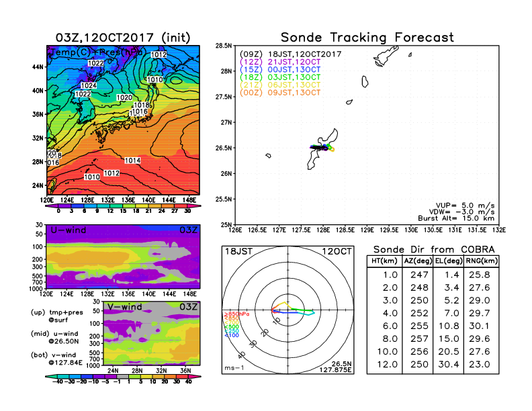Click the 'HT(km)' column header
Viewport: 532px width, 411px height.
(384, 261)
